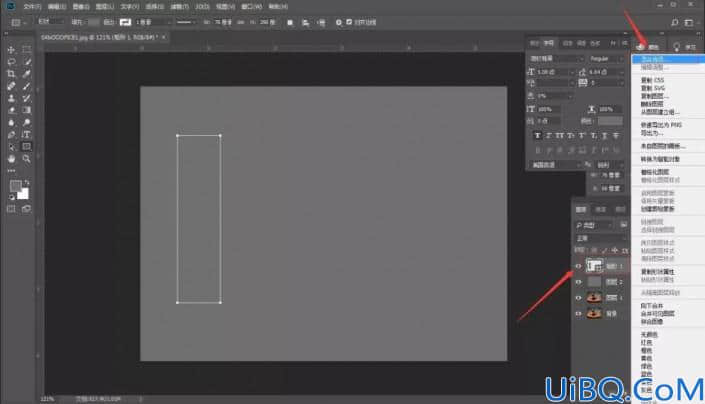705x404 pixels.
Task: Select the Zoom tool
Action: click(27, 159)
